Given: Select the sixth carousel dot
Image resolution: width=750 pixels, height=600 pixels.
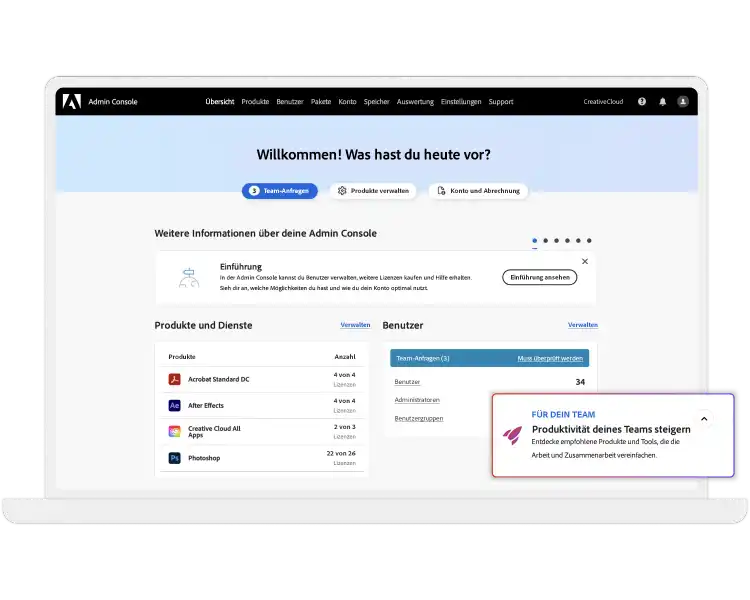Looking at the screenshot, I should [x=589, y=241].
